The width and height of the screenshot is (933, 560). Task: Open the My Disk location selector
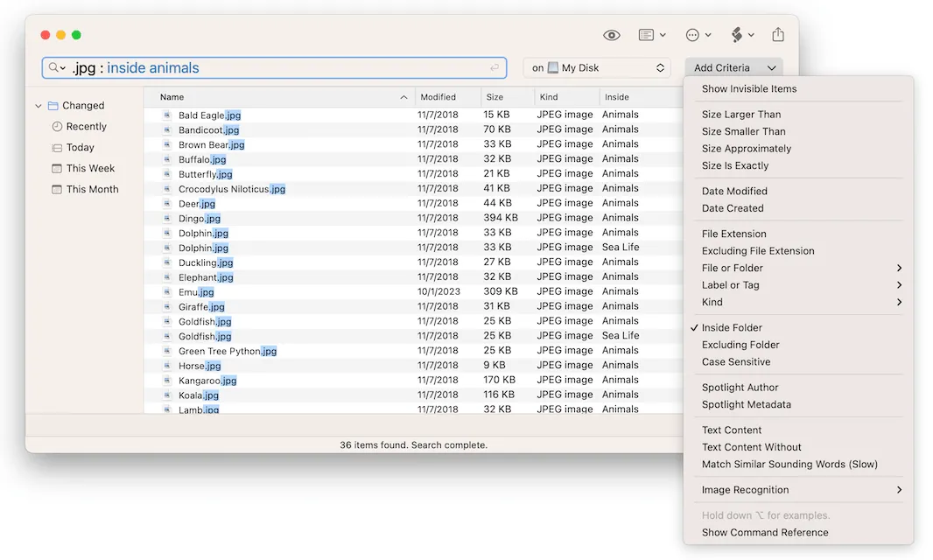(596, 67)
